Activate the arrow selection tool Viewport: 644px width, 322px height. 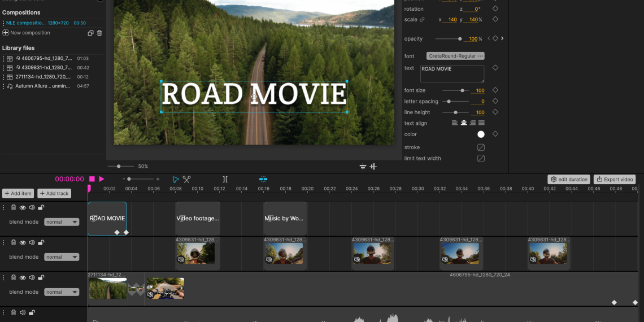click(x=175, y=179)
